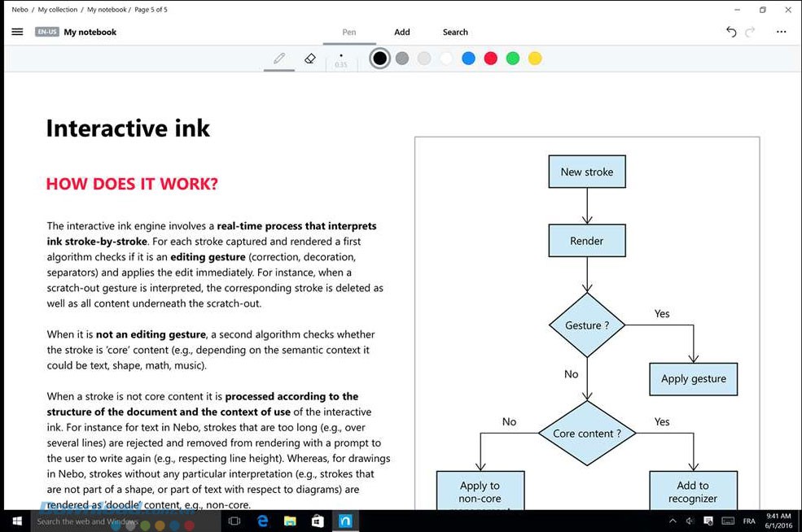Viewport: 802px width, 532px height.
Task: Select the eraser tool
Action: (309, 59)
